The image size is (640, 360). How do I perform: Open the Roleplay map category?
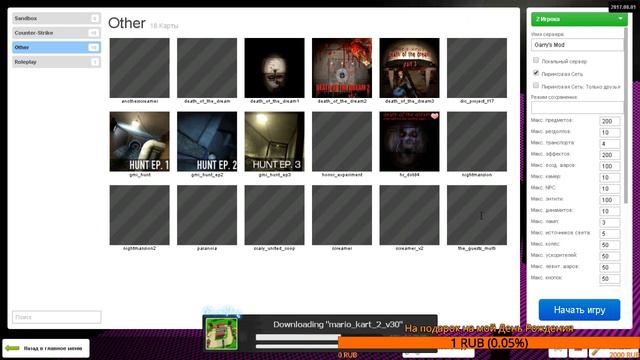pos(56,62)
